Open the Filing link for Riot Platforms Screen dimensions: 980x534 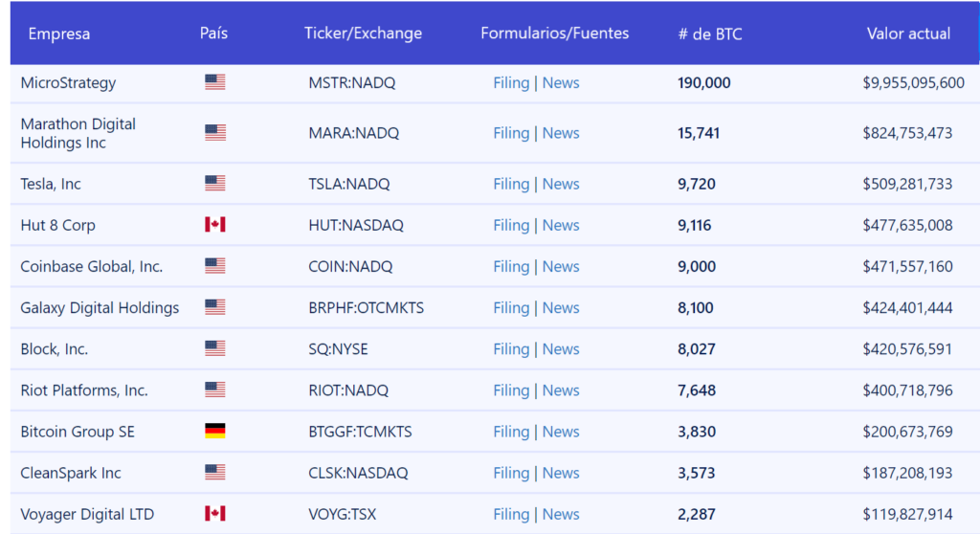[x=511, y=390]
